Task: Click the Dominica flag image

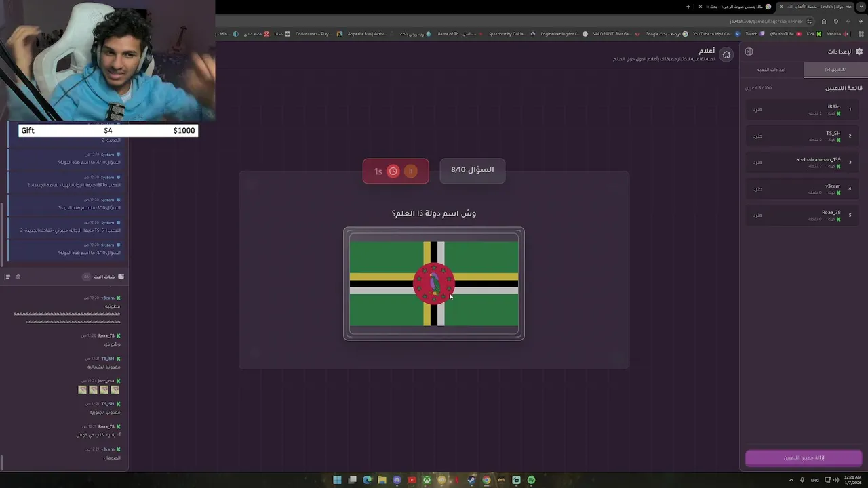Action: [434, 283]
